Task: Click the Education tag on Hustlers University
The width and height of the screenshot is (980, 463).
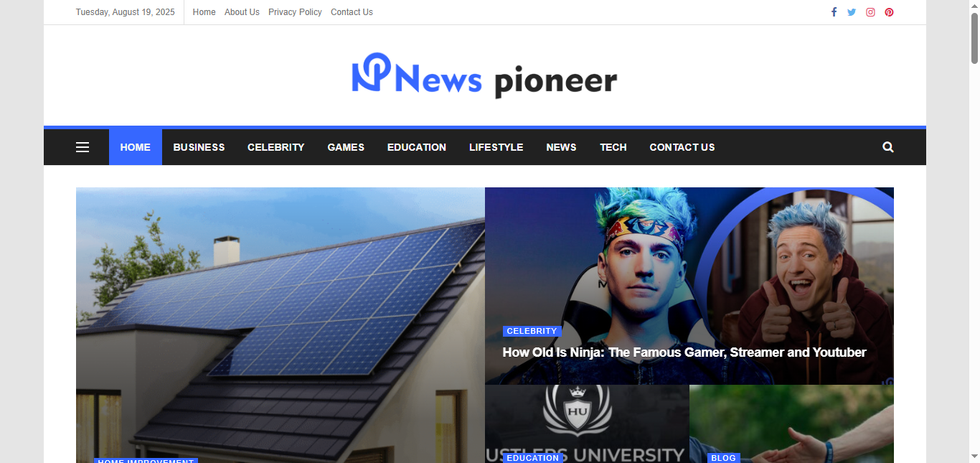Action: (532, 458)
